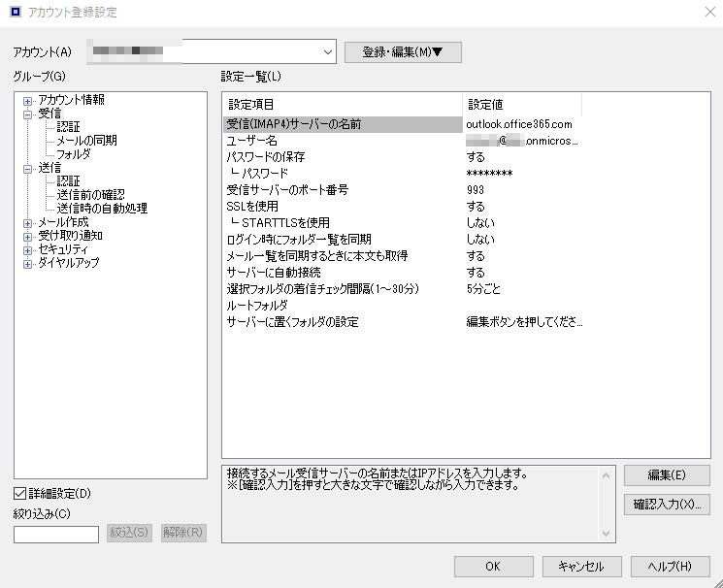The height and width of the screenshot is (588, 723).
Task: Focus the 絞り込み(C) filter input field
Action: 55,535
